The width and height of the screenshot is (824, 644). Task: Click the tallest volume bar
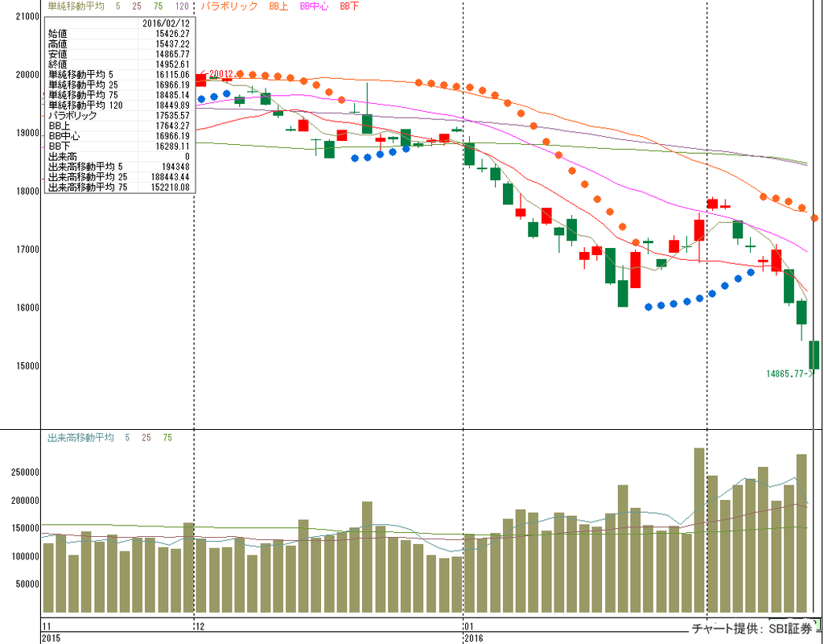pos(699,530)
